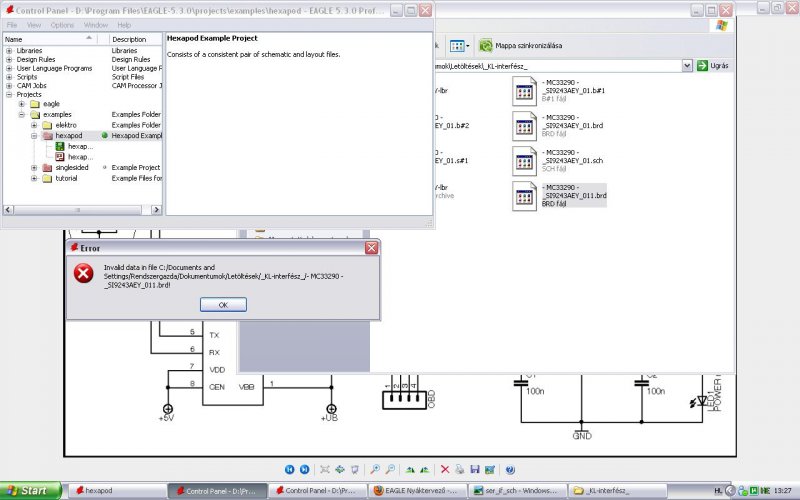Expand the Design Rules tree node
The height and width of the screenshot is (500, 800).
[9, 59]
